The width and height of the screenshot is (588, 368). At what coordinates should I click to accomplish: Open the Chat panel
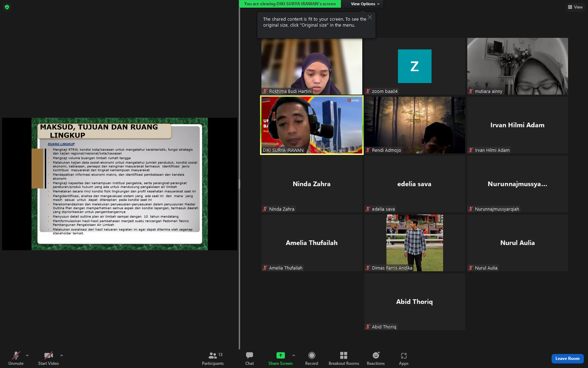pos(250,359)
